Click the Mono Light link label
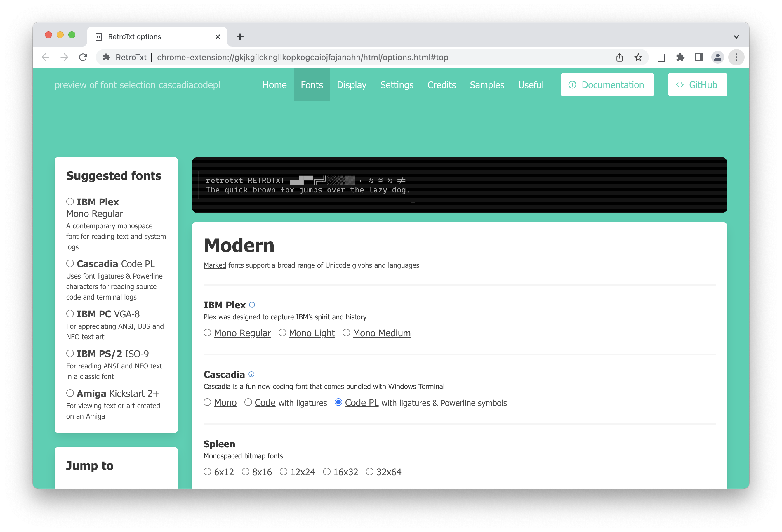782x532 pixels. [x=312, y=333]
